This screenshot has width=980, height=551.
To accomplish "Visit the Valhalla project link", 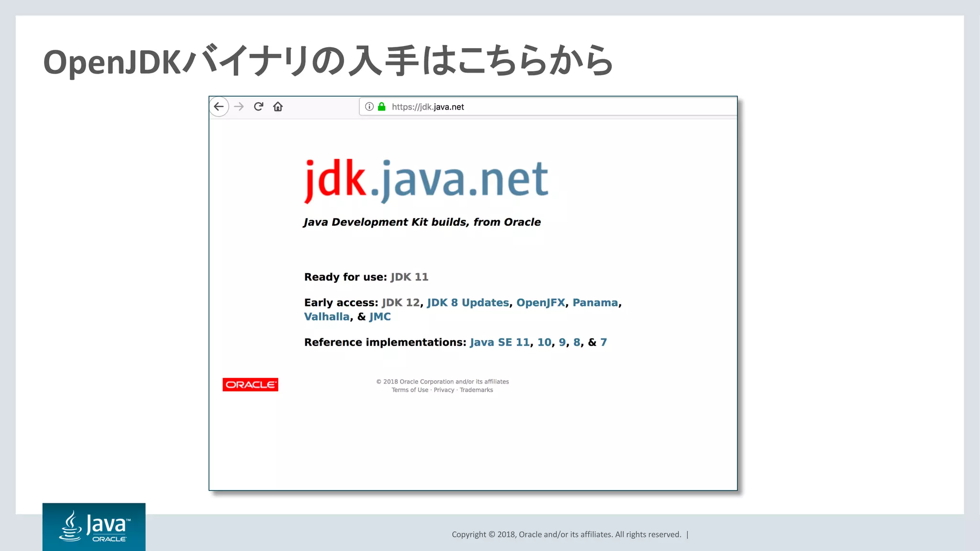I will coord(327,317).
